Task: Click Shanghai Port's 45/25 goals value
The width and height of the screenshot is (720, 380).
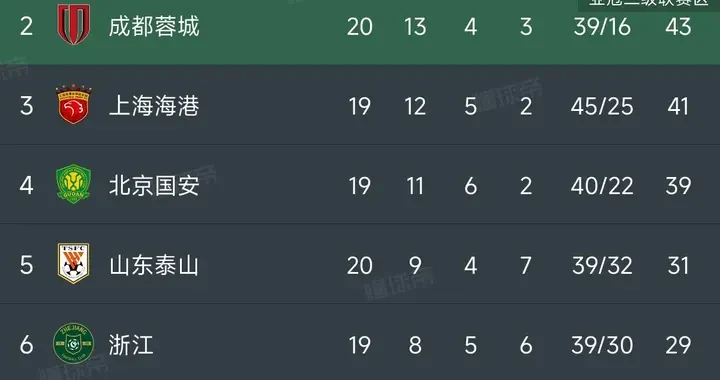Action: 602,106
